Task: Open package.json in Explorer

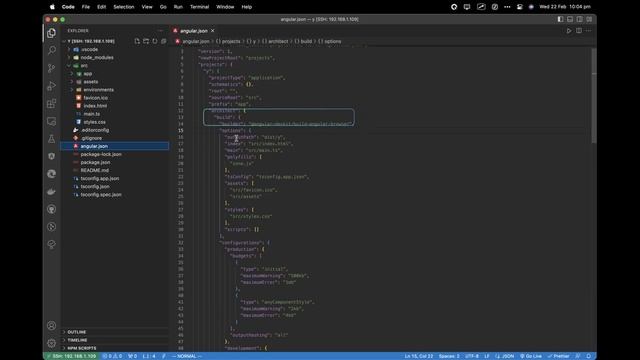Action: pyautogui.click(x=115, y=162)
